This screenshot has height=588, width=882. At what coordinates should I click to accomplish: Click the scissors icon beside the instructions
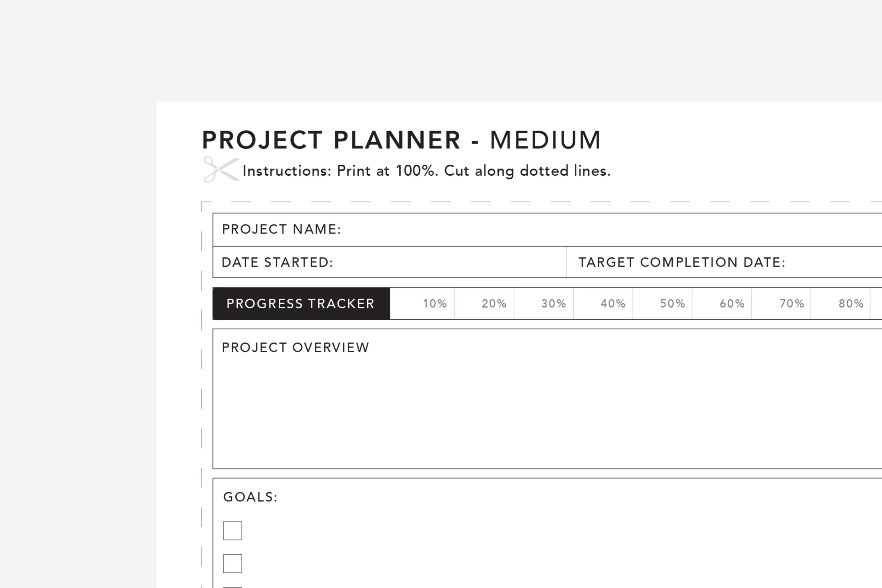point(220,170)
